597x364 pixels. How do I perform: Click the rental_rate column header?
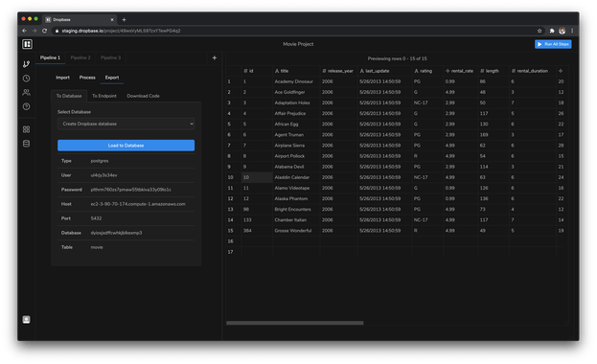point(460,71)
